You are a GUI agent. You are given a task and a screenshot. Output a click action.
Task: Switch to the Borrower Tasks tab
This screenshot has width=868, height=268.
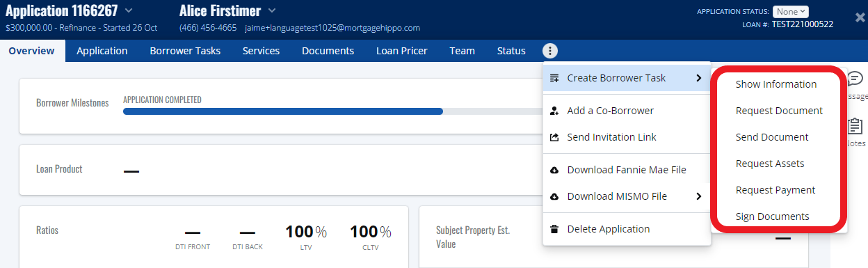tap(185, 51)
